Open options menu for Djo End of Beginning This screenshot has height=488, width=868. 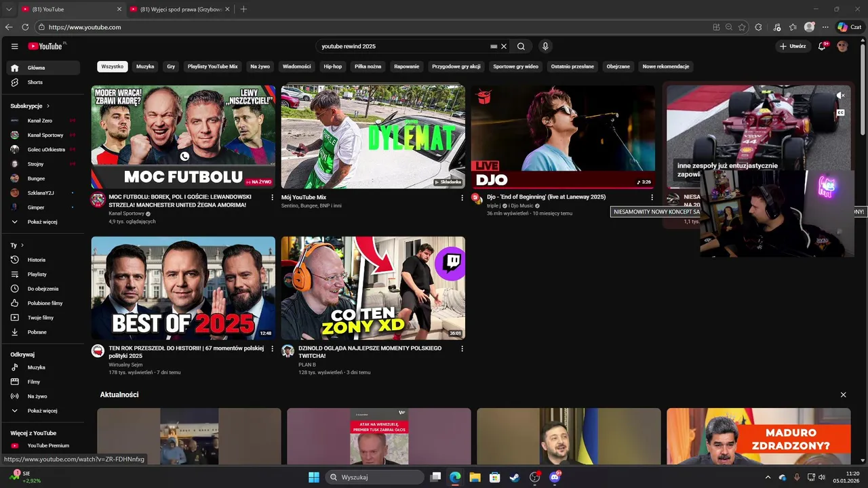[x=652, y=197]
